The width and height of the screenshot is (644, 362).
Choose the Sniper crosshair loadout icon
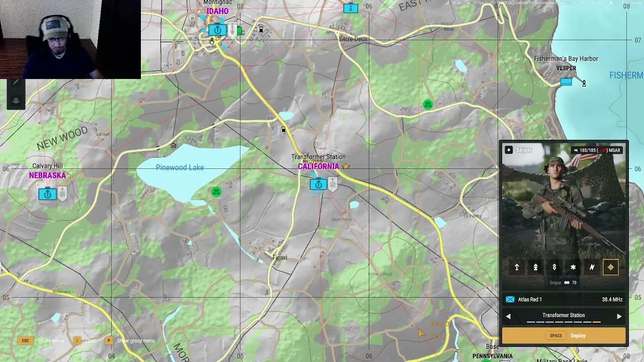(611, 267)
